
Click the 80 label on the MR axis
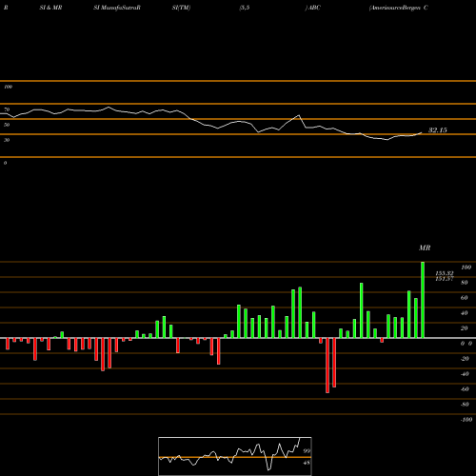465,283
